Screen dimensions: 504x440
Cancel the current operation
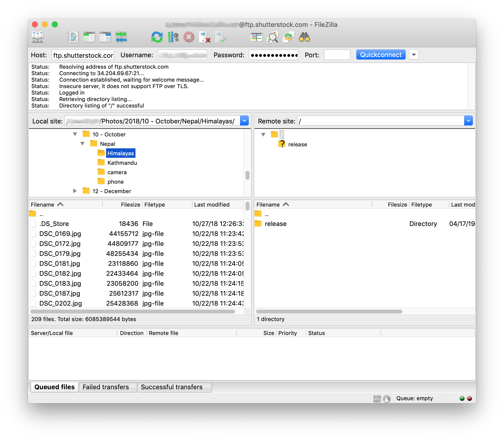[189, 37]
